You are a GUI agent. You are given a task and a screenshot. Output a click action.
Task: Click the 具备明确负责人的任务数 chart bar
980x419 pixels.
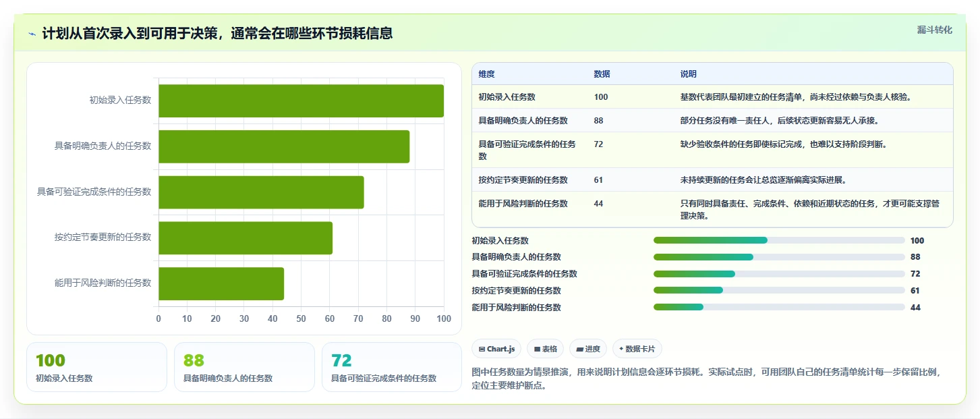tap(284, 146)
